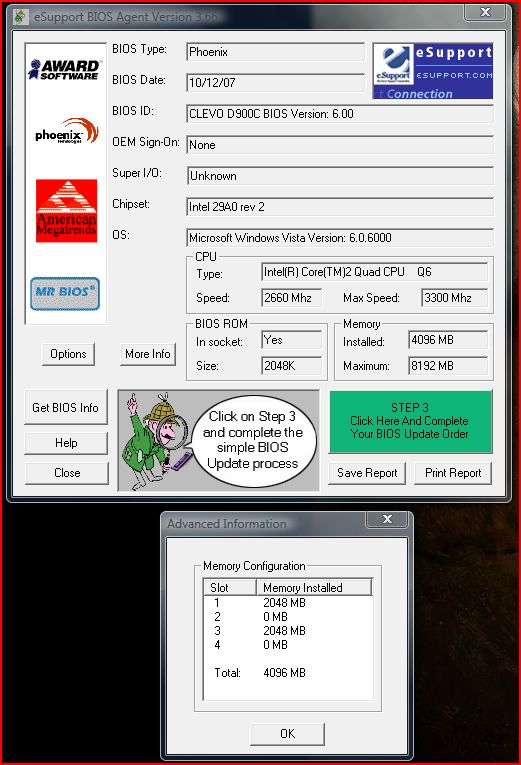Click the detective mascot with magnifying glass

pyautogui.click(x=154, y=441)
